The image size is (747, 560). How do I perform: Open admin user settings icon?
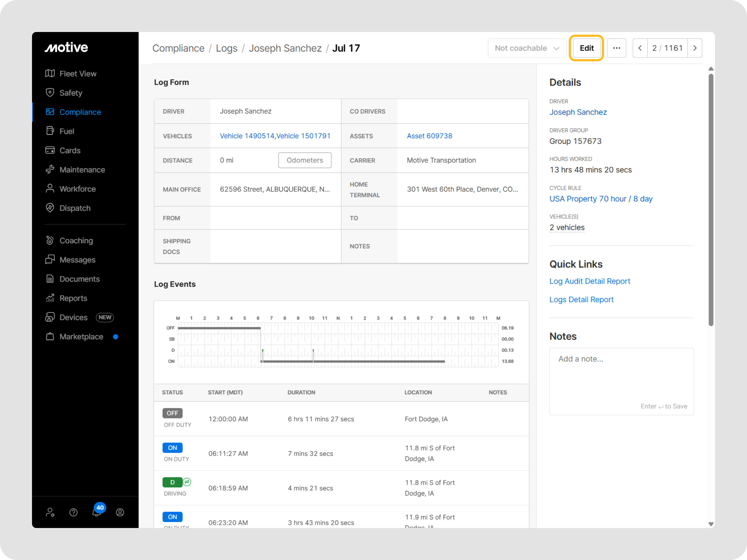(x=50, y=513)
